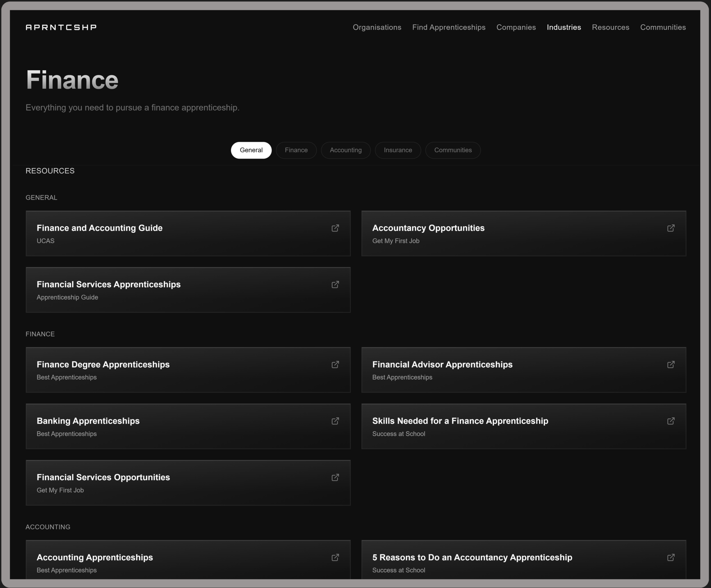Go to Companies in the top navigation
This screenshot has width=711, height=588.
[516, 27]
